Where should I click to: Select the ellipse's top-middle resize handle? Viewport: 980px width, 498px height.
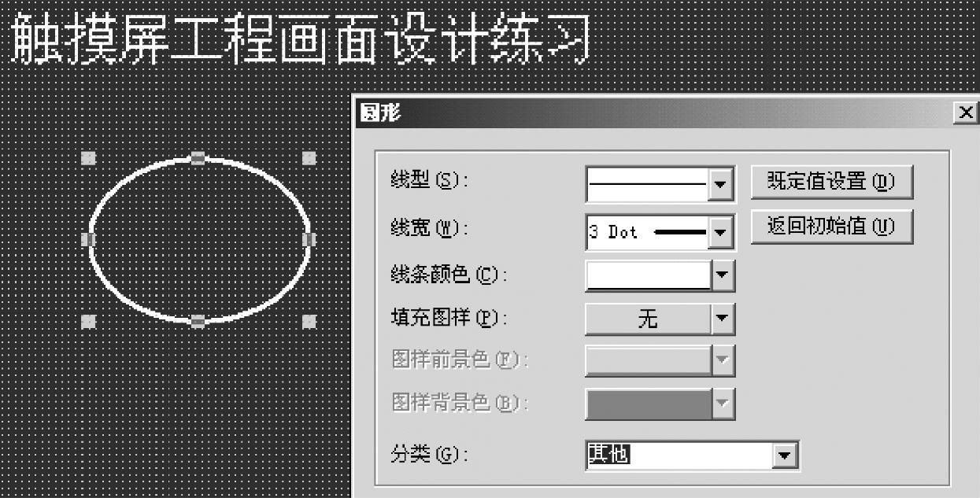[x=198, y=158]
